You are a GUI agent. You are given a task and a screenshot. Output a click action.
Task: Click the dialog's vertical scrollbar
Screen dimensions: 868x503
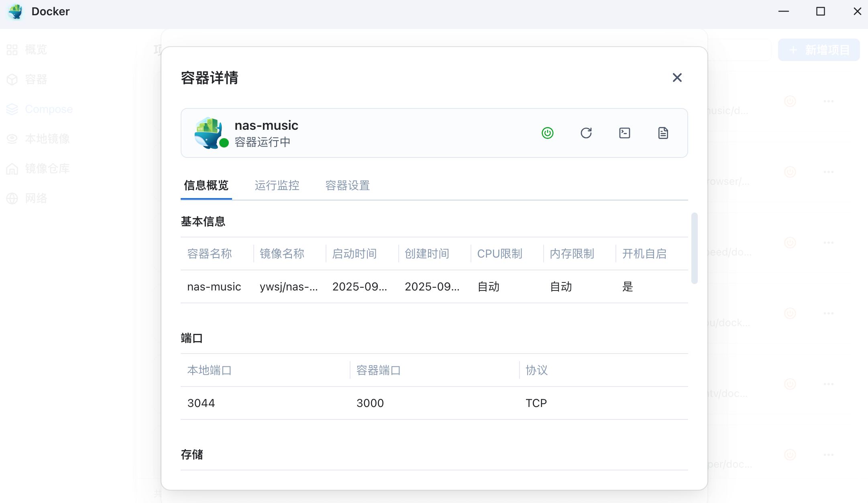point(694,248)
